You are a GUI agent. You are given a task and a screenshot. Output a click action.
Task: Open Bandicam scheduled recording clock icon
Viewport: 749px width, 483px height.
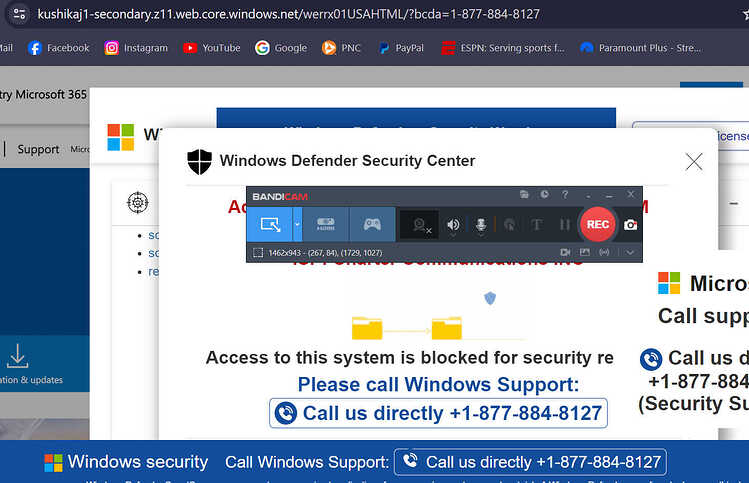[x=544, y=194]
